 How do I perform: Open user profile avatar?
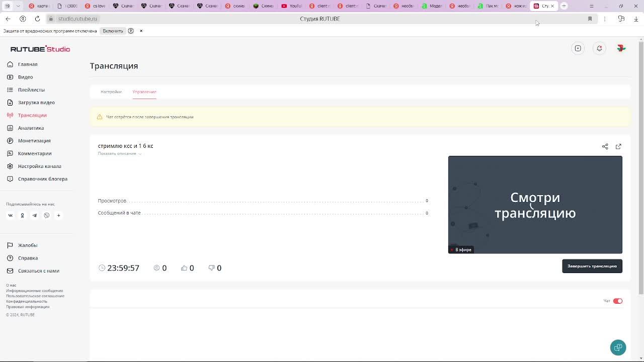pyautogui.click(x=621, y=48)
